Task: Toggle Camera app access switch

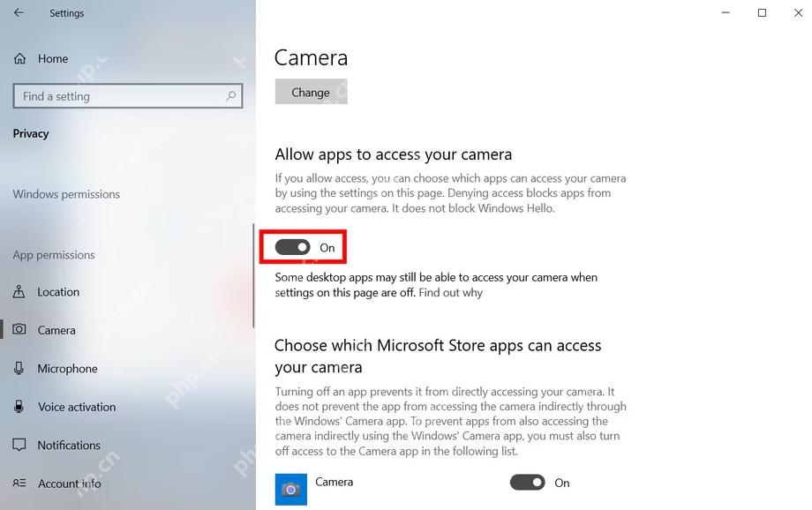Action: click(527, 483)
